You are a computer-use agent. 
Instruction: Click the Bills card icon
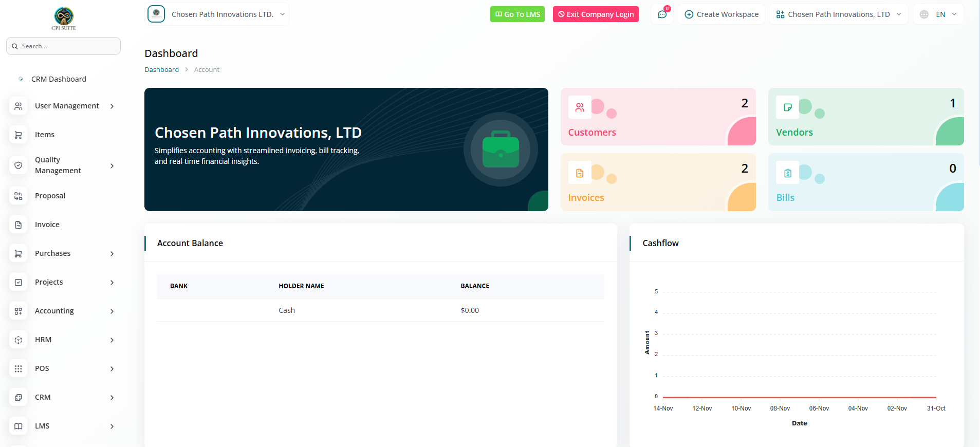click(787, 173)
